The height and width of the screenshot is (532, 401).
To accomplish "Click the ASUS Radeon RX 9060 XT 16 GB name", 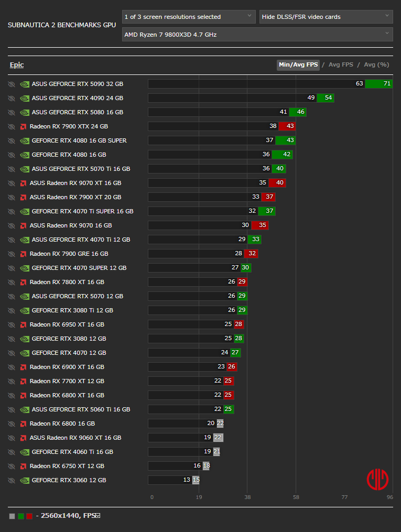I will click(x=75, y=438).
